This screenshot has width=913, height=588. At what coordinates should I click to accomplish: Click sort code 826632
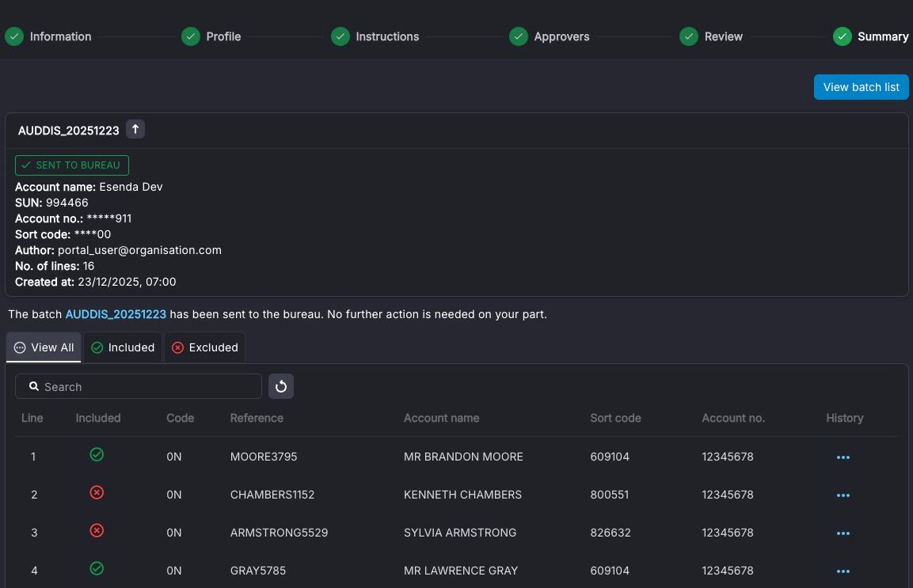(x=611, y=532)
